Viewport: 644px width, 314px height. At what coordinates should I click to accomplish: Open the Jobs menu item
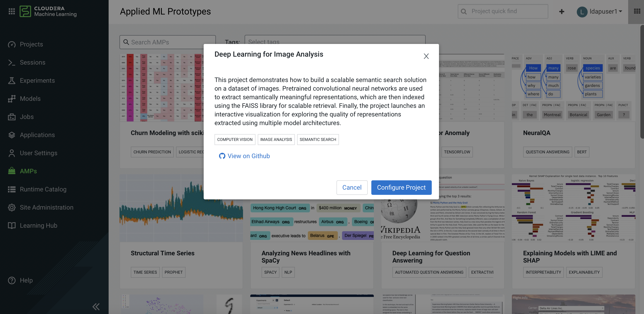coord(26,117)
